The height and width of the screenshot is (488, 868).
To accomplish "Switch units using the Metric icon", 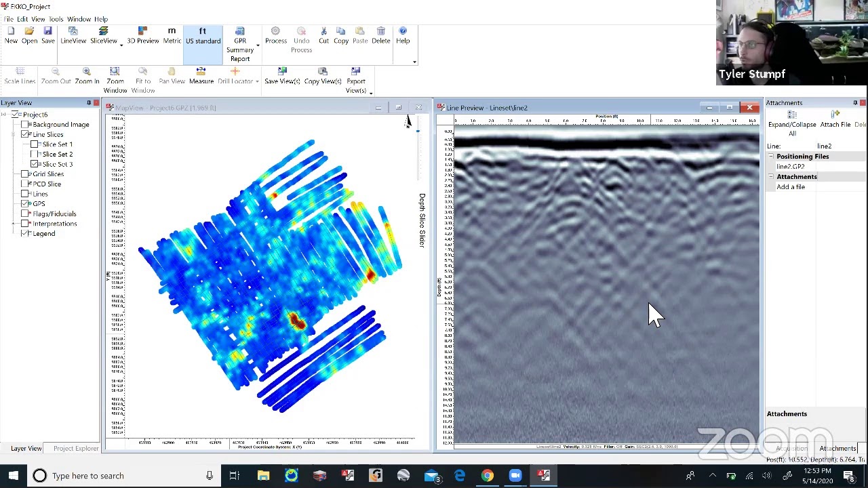I will pyautogui.click(x=172, y=35).
